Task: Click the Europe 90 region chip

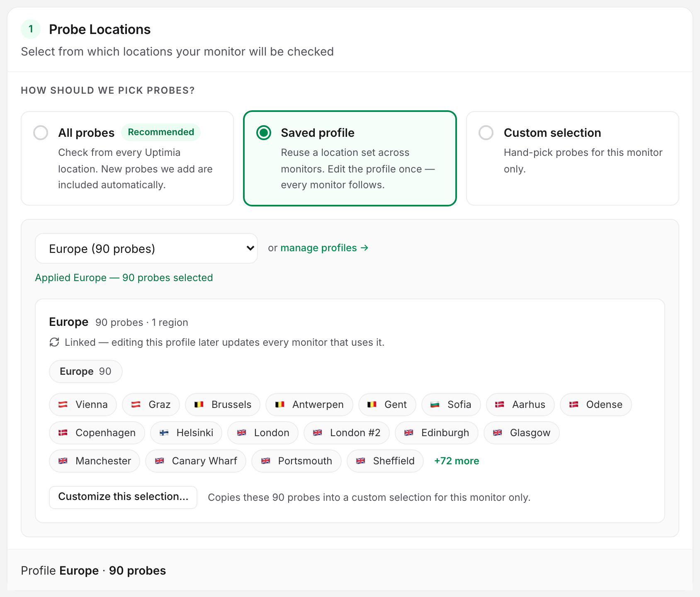Action: 86,371
